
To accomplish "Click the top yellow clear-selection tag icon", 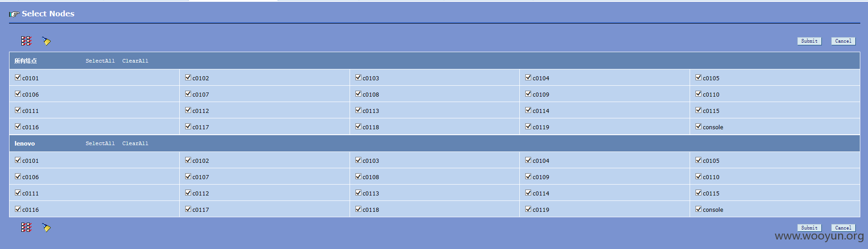I will click(46, 41).
